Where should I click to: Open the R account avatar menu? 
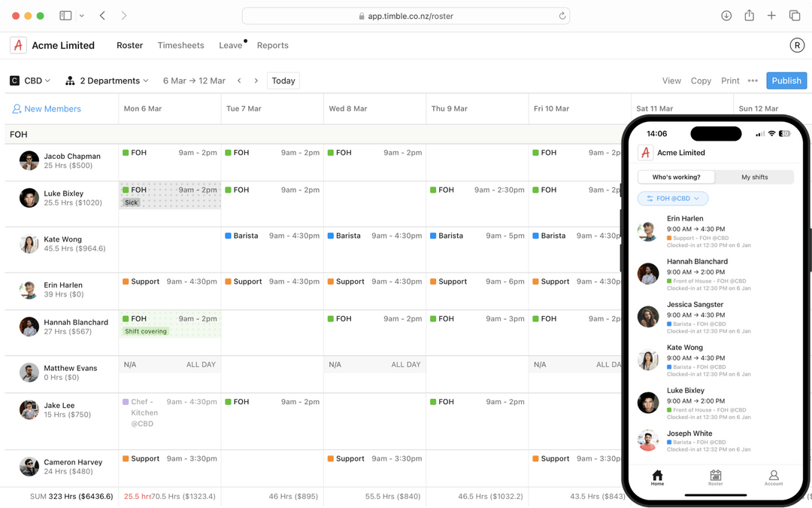click(x=797, y=45)
